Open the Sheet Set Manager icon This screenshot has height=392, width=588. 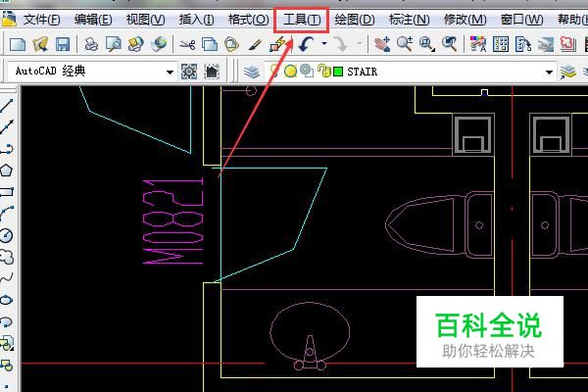coord(546,45)
